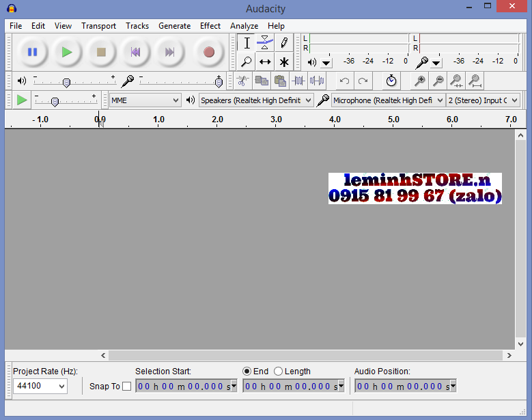Click the input meter microphone icon

(x=422, y=62)
